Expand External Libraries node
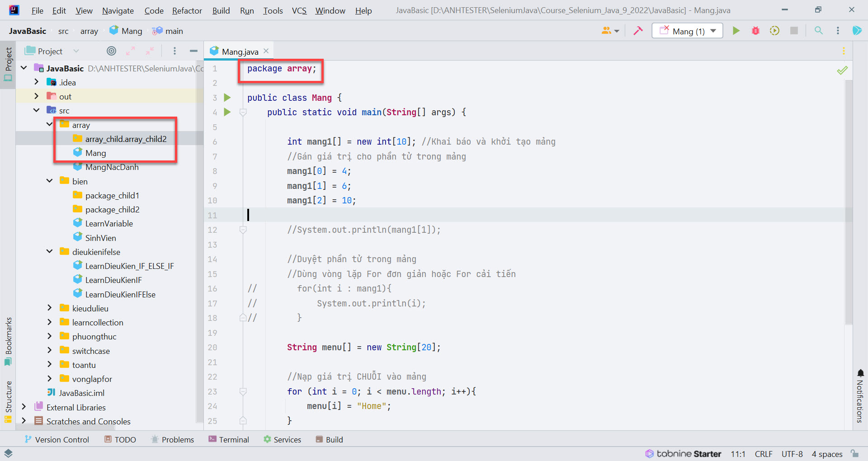 [24, 407]
